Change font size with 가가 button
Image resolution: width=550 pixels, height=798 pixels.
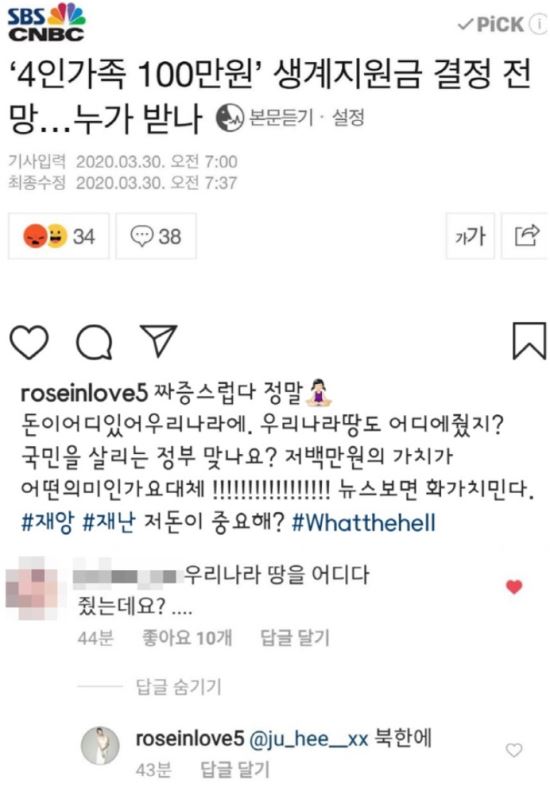[x=470, y=236]
